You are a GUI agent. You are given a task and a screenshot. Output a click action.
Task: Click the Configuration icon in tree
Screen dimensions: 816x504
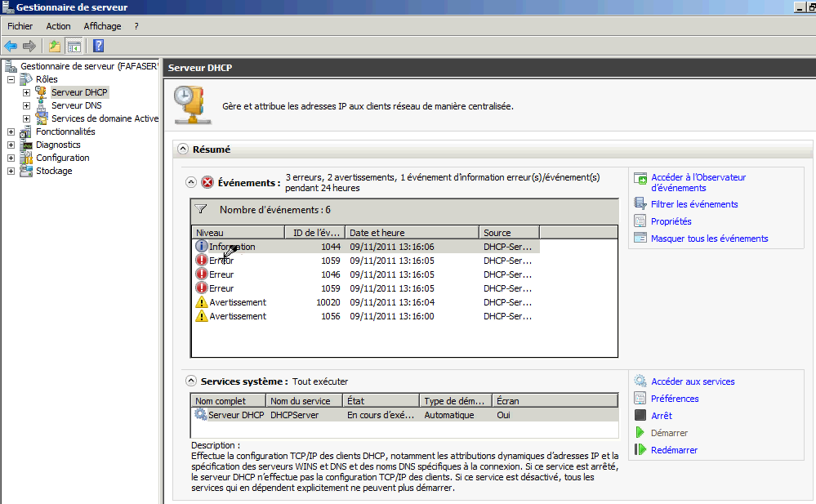25,158
